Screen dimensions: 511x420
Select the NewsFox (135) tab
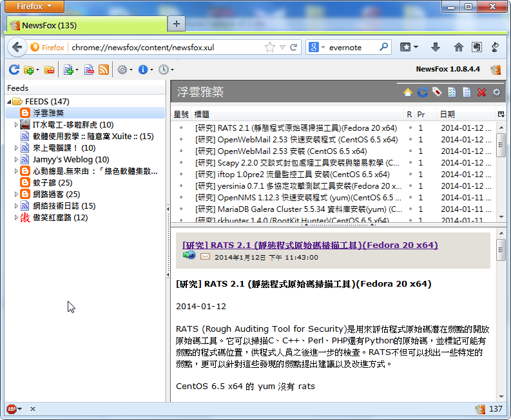(x=86, y=25)
